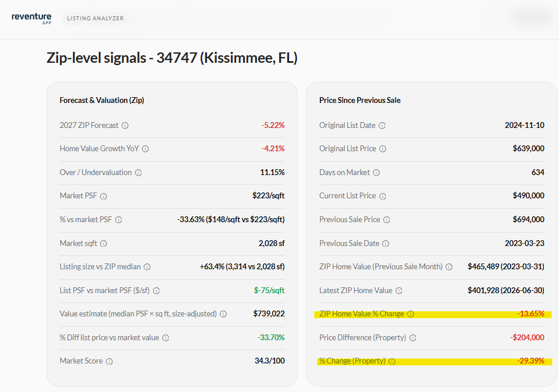Click Market PSF info icon
559x392 pixels.
pos(104,197)
